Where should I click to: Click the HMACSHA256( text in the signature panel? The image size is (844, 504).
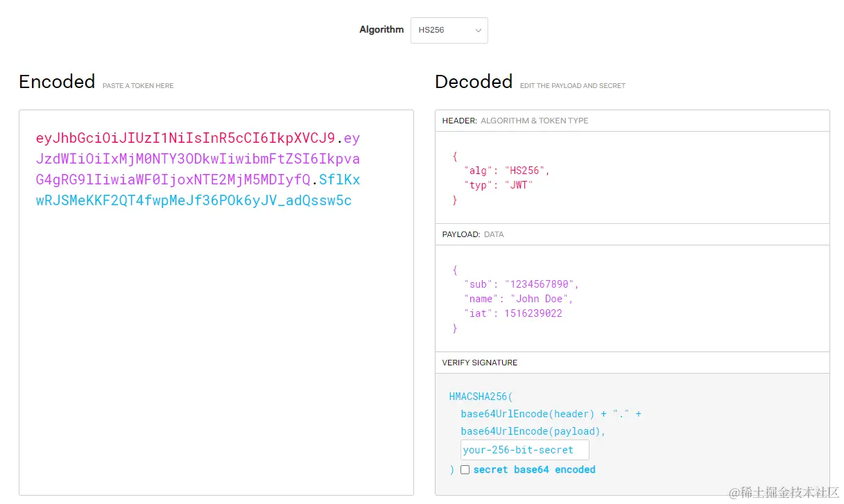pyautogui.click(x=481, y=397)
